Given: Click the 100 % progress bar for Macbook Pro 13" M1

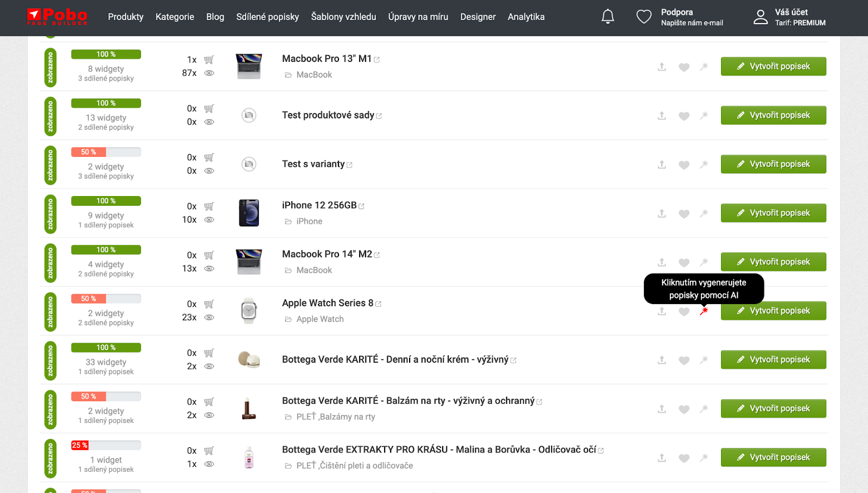Looking at the screenshot, I should click(x=106, y=54).
